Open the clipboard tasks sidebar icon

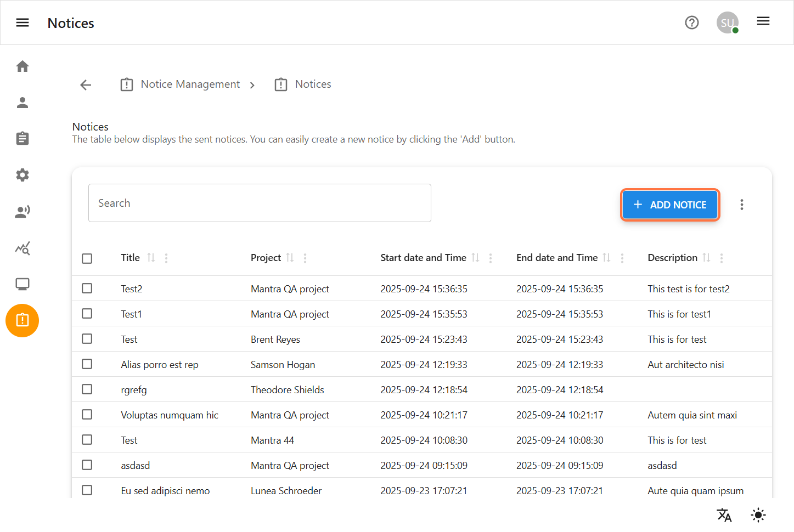pos(22,138)
